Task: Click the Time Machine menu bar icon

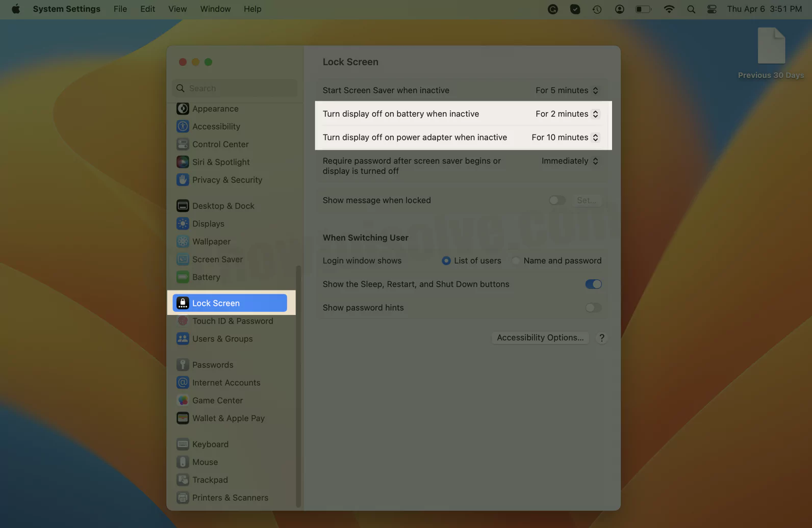Action: pyautogui.click(x=597, y=9)
